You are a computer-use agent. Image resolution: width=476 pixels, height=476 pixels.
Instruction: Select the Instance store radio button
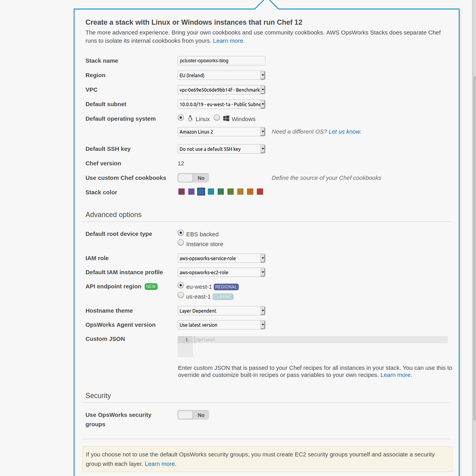coord(181,242)
